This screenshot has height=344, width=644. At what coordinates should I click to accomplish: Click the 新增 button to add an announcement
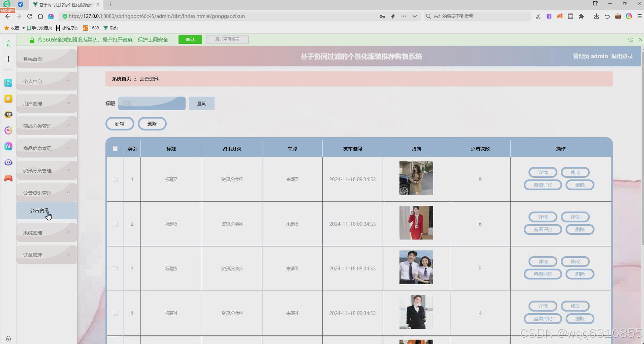(120, 123)
